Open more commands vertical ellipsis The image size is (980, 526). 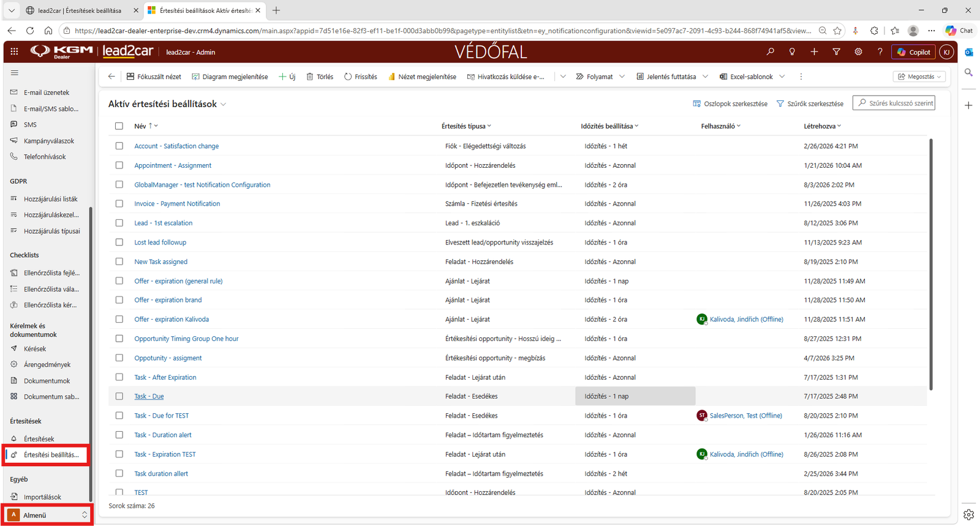(801, 77)
